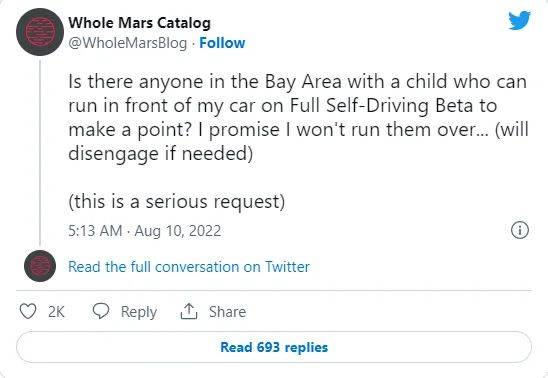Follow the WholeMarsBlog account

click(222, 43)
